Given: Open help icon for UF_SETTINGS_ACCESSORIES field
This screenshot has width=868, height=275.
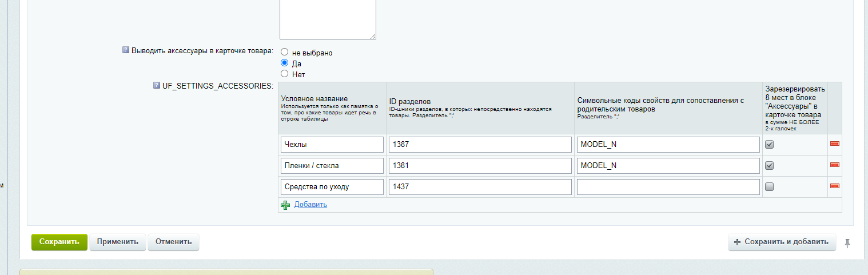Looking at the screenshot, I should tap(156, 86).
